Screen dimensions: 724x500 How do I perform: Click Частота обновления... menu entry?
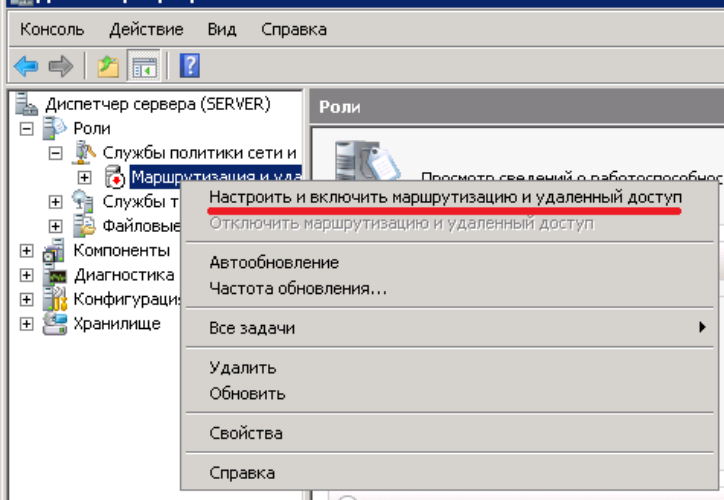(298, 289)
